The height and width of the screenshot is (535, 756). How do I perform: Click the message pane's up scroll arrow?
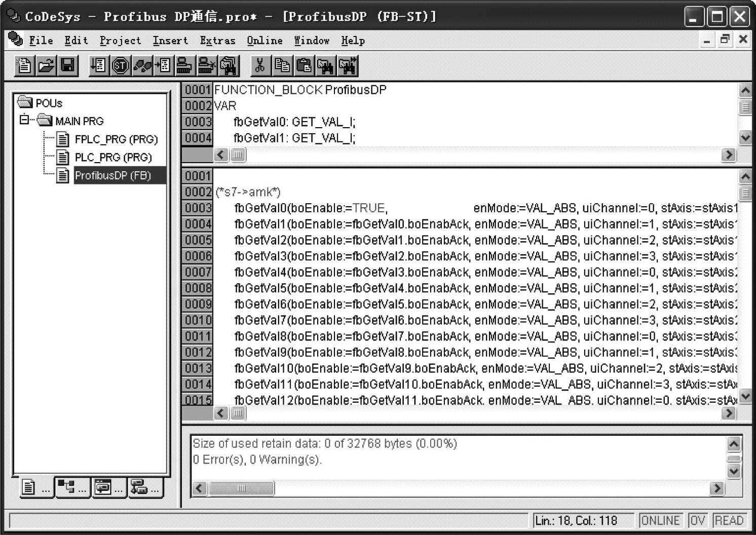tap(734, 444)
